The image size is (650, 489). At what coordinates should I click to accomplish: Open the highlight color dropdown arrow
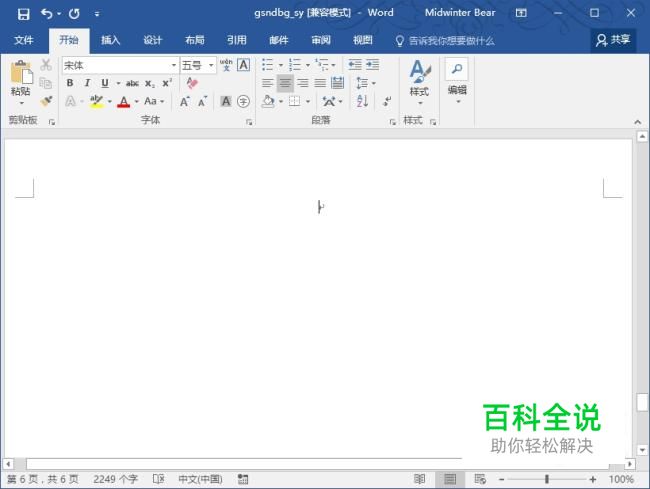[109, 102]
